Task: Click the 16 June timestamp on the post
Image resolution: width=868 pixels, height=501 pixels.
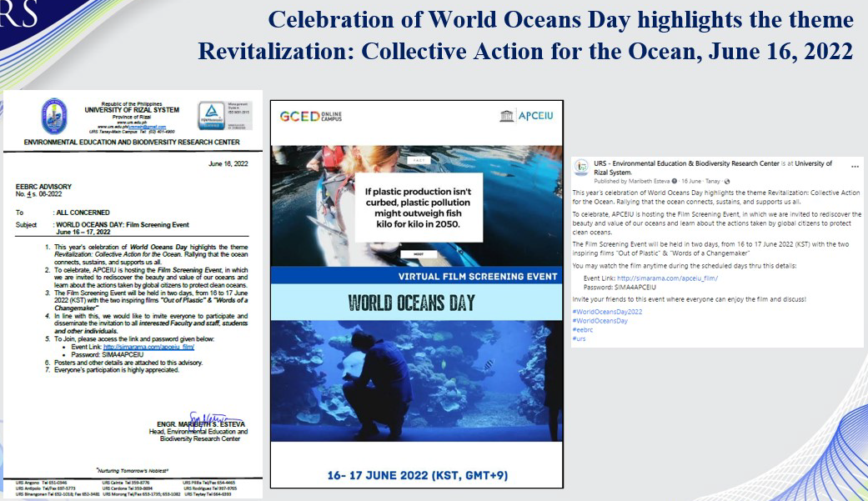Action: click(x=691, y=181)
